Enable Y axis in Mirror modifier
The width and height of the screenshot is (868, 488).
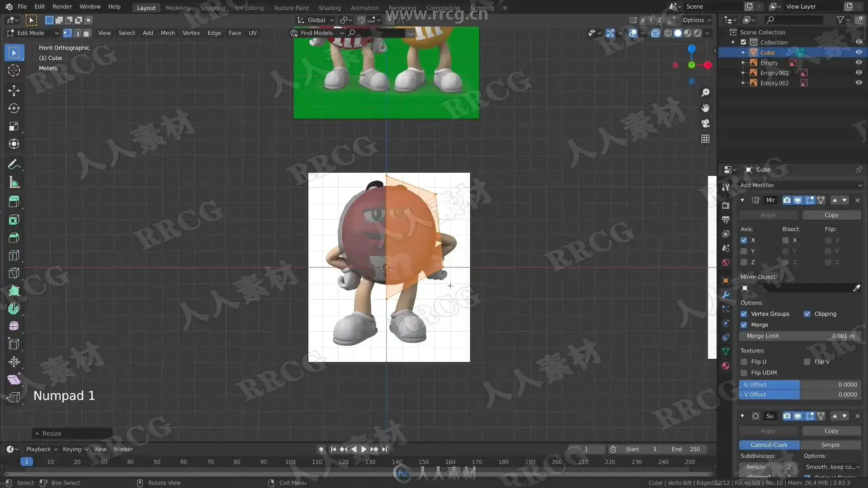(744, 251)
